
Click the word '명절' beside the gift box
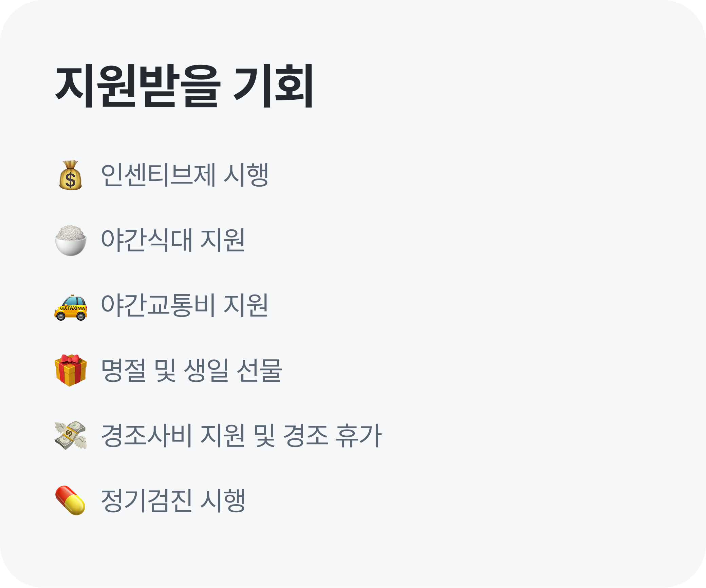pyautogui.click(x=124, y=370)
